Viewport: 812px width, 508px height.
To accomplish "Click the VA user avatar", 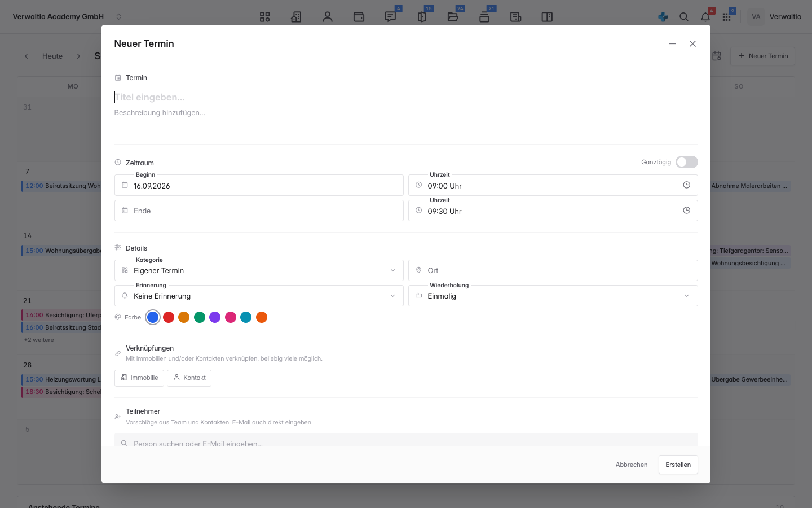I will click(x=756, y=17).
